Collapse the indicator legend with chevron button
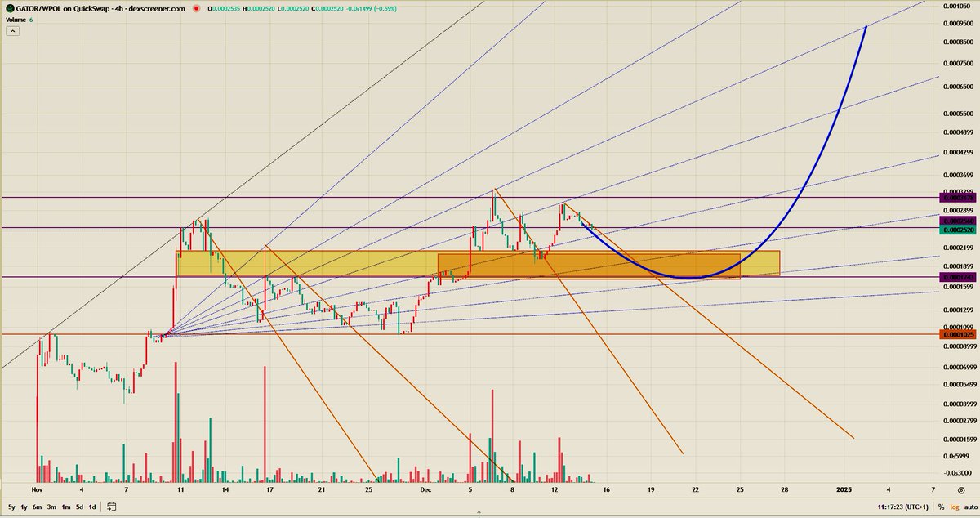 coord(12,31)
